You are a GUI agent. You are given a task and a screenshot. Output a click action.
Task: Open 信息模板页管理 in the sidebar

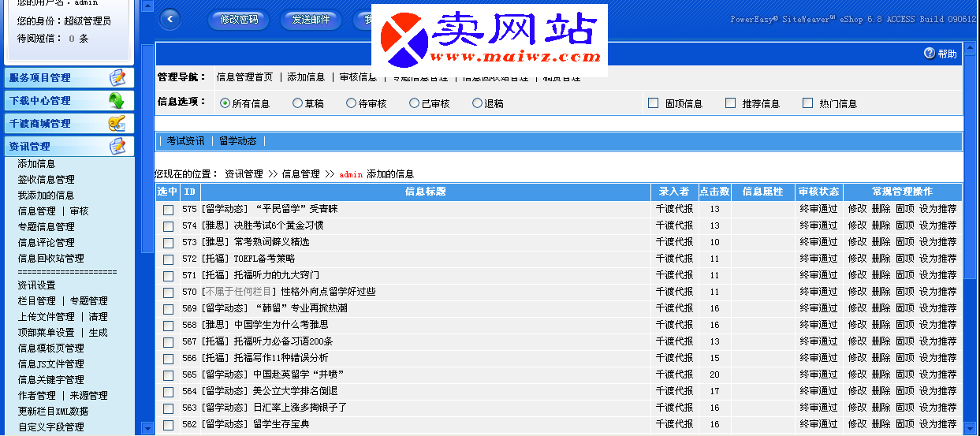click(x=51, y=348)
